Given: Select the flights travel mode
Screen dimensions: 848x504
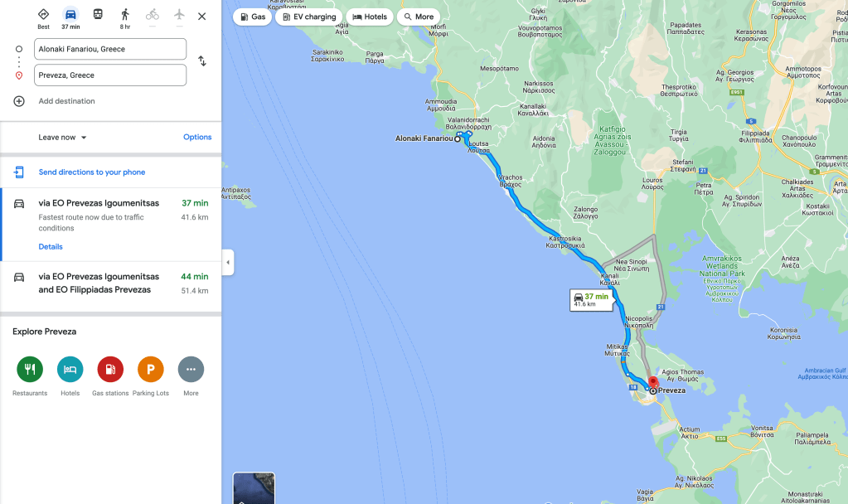Looking at the screenshot, I should (x=179, y=17).
